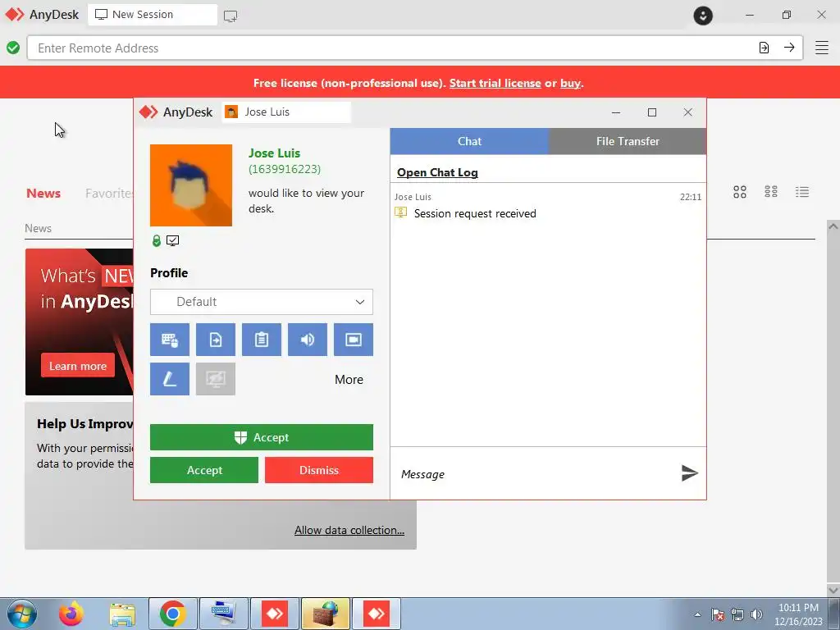Show hidden system tray icons
This screenshot has height=630, width=840.
coord(697,614)
